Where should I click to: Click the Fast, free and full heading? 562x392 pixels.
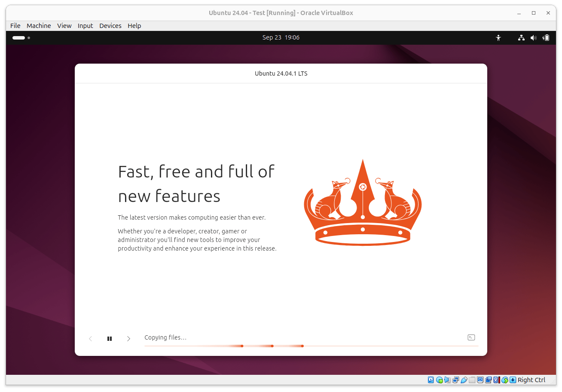[x=196, y=184]
